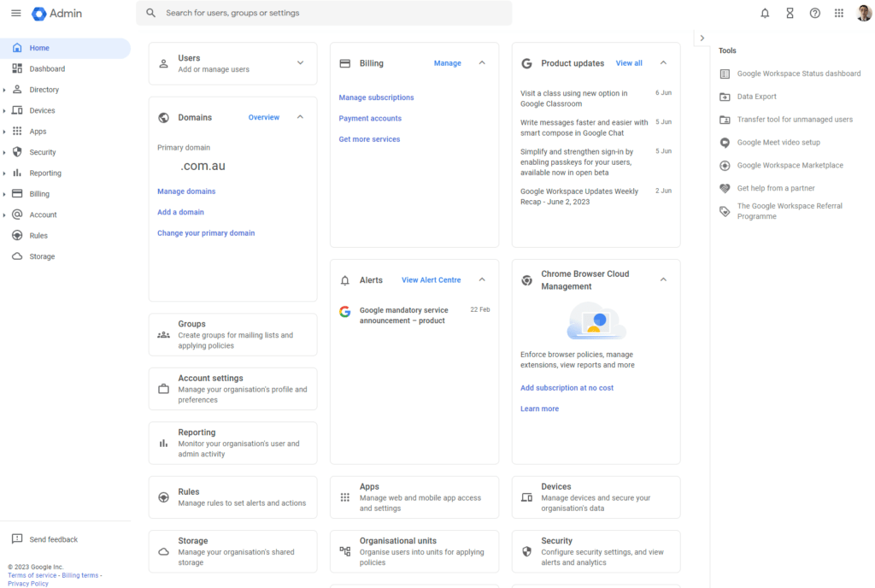Viewport: 875px width, 588px height.
Task: Click Add a domain link
Action: 181,212
